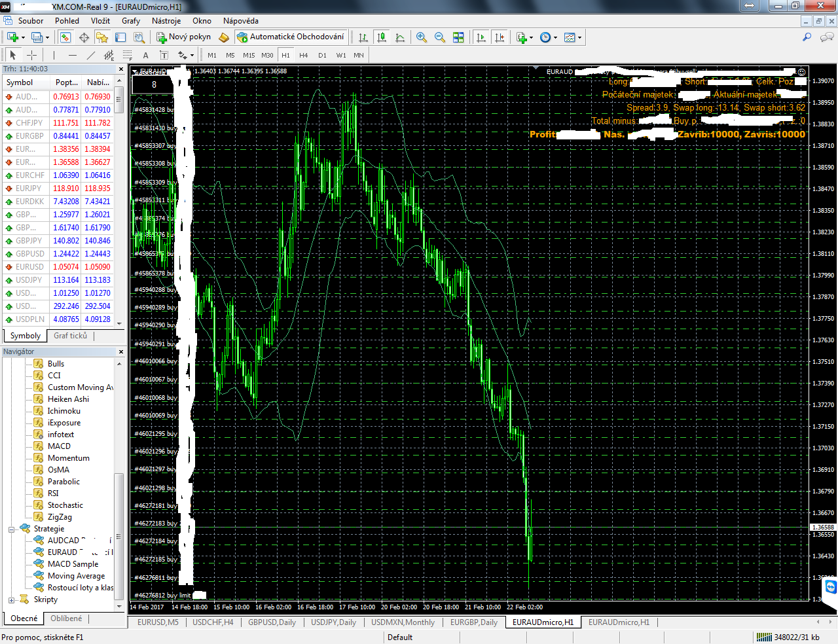Switch timeframe to M15
The height and width of the screenshot is (644, 838).
(249, 55)
